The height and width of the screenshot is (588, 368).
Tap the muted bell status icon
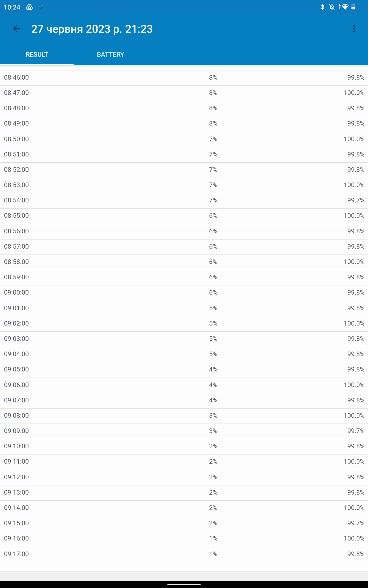[x=332, y=7]
